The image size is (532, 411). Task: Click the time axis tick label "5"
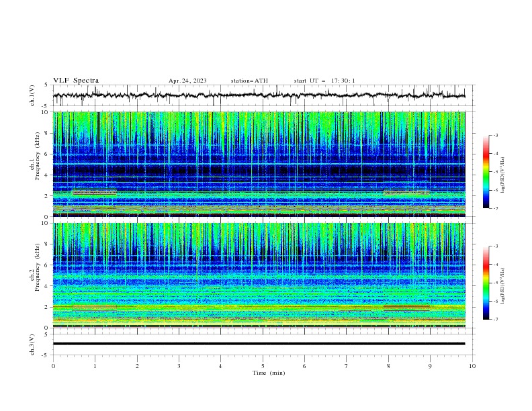(x=263, y=366)
